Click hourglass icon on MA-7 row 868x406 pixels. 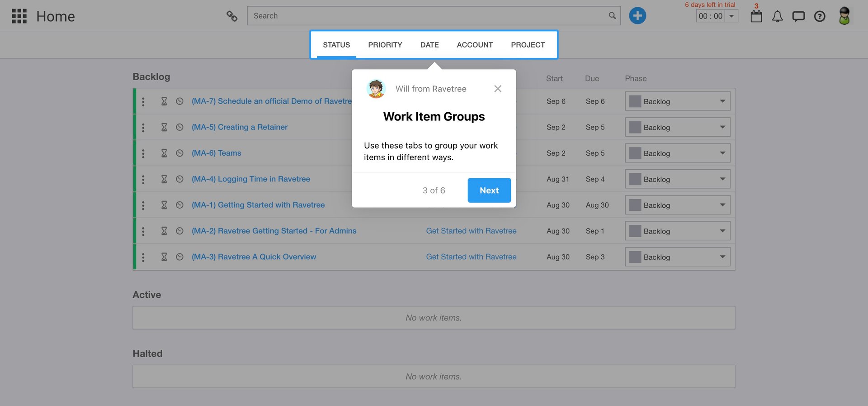click(164, 101)
